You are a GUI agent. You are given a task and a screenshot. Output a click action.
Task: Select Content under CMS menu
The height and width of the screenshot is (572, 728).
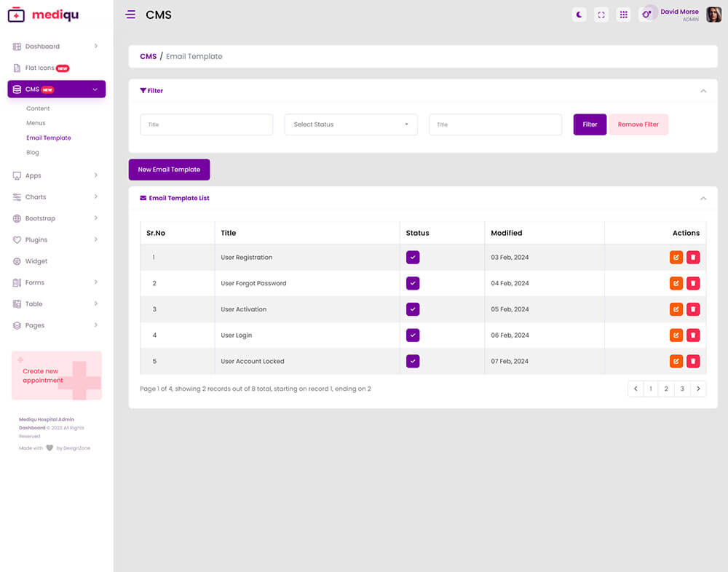click(x=38, y=108)
